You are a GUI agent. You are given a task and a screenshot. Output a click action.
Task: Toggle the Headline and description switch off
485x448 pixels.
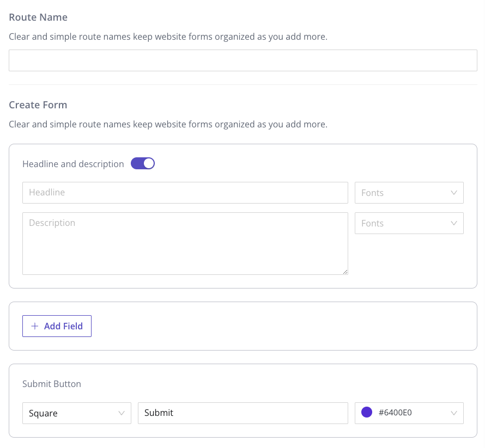point(143,163)
